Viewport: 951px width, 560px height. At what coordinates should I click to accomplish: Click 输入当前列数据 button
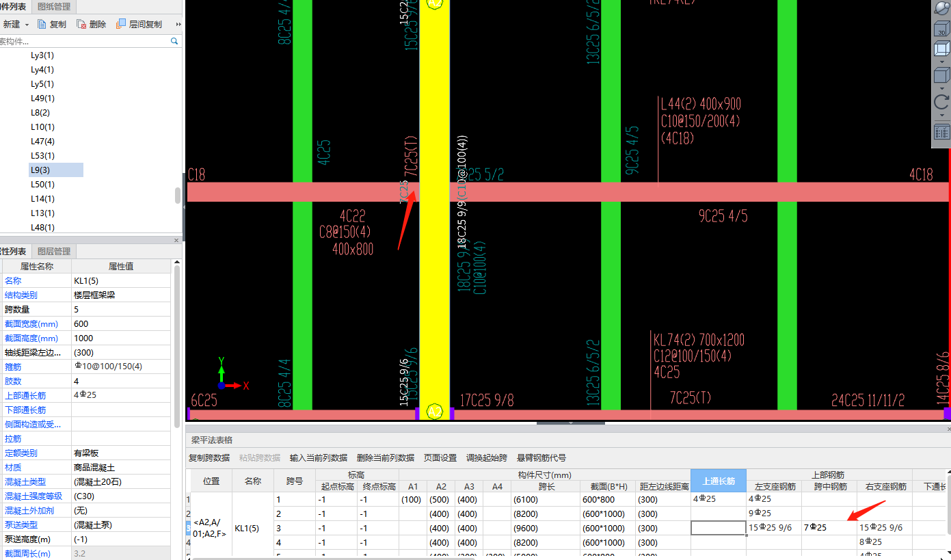click(x=319, y=457)
